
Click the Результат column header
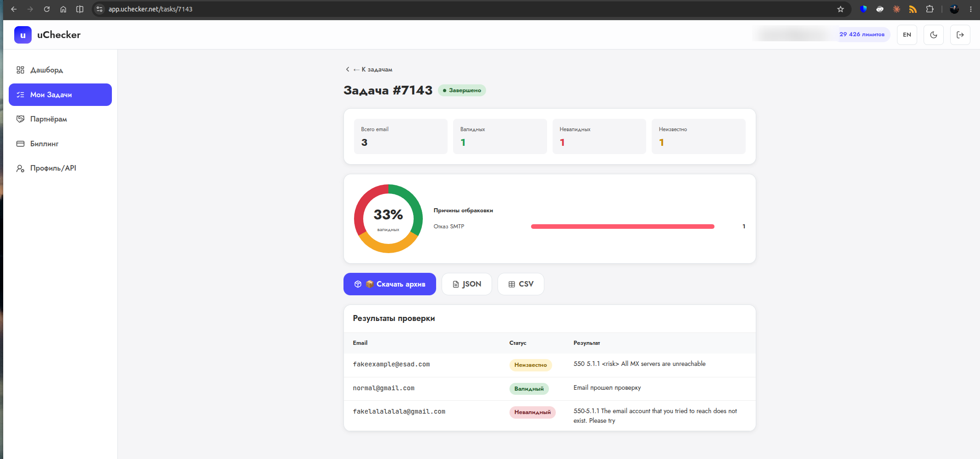pyautogui.click(x=587, y=343)
